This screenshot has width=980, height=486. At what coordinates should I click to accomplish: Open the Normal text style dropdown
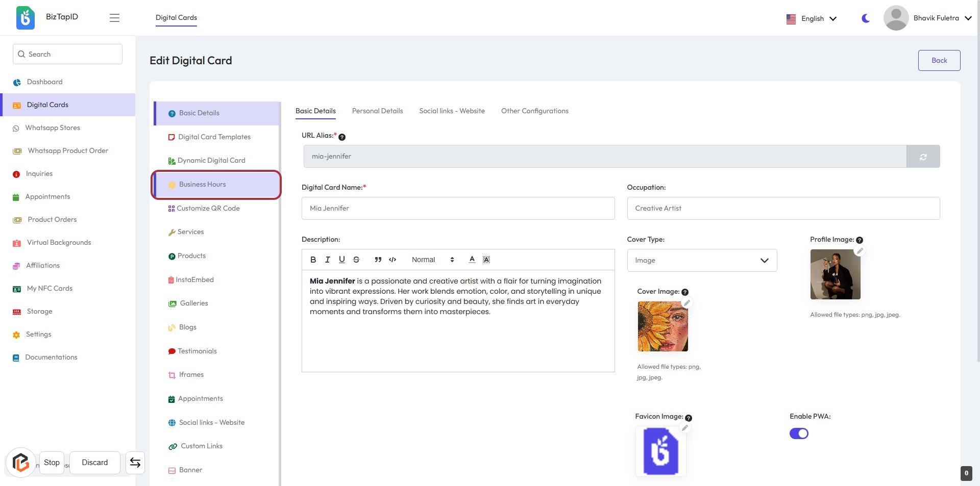[x=432, y=260]
